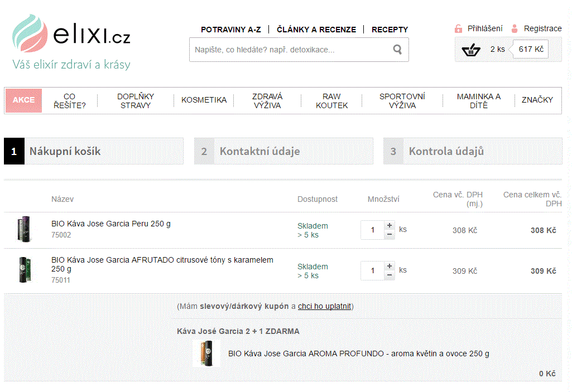Click the bold 309 Kč total price
Screen dimensions: 572x392
point(543,271)
